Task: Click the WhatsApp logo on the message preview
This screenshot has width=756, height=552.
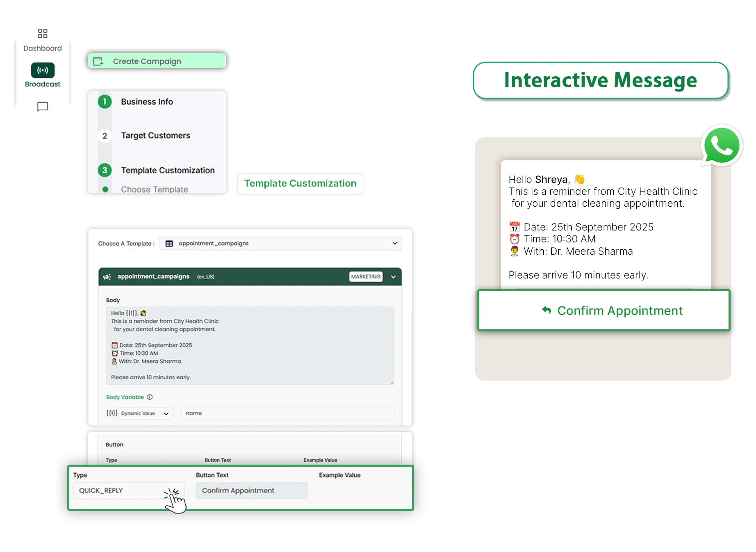Action: click(x=722, y=145)
